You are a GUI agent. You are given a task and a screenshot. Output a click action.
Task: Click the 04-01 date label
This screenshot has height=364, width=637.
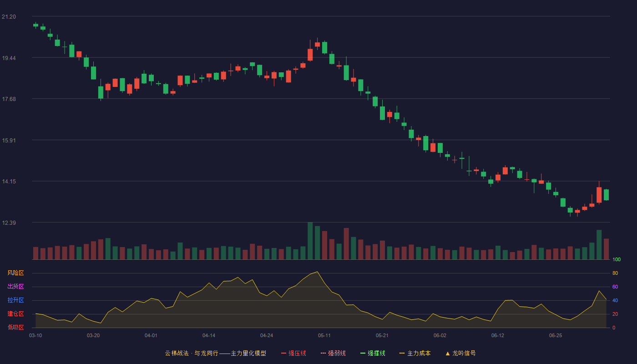tap(151, 335)
